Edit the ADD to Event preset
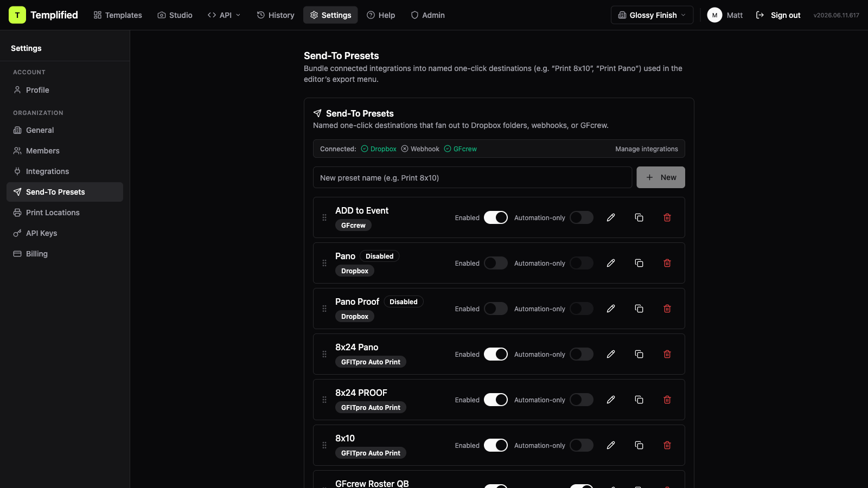 (611, 217)
